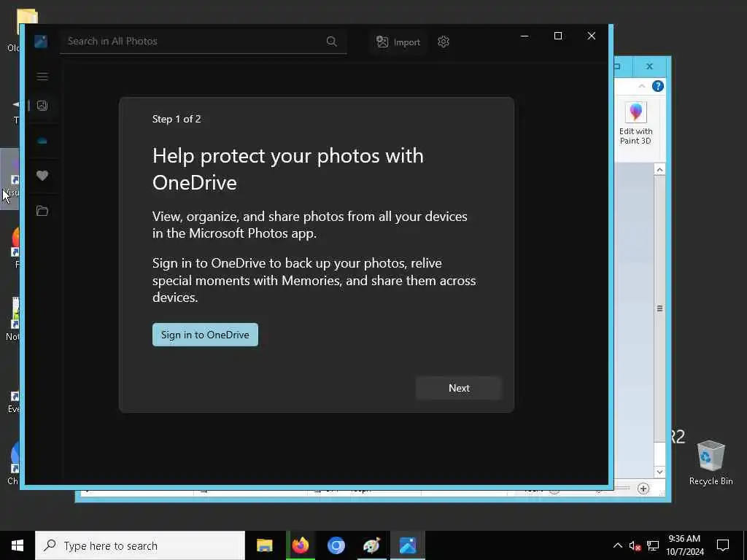This screenshot has height=560, width=747.
Task: Click the muted volume tray icon
Action: click(x=635, y=545)
